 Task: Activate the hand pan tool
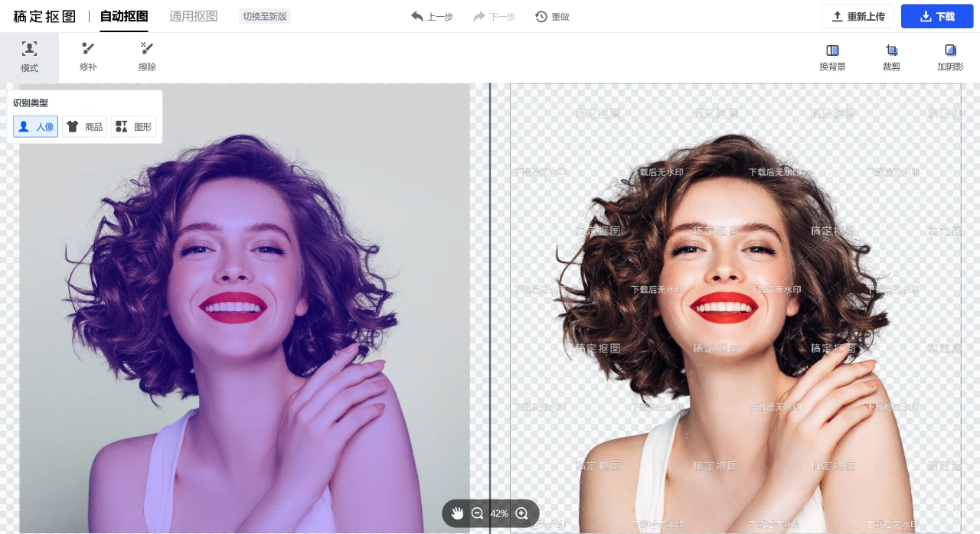tap(457, 513)
